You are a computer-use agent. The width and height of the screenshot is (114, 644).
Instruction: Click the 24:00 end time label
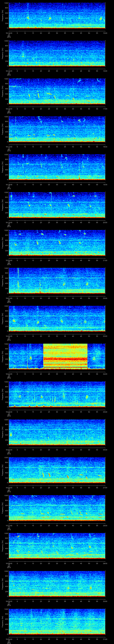tap(105, 374)
